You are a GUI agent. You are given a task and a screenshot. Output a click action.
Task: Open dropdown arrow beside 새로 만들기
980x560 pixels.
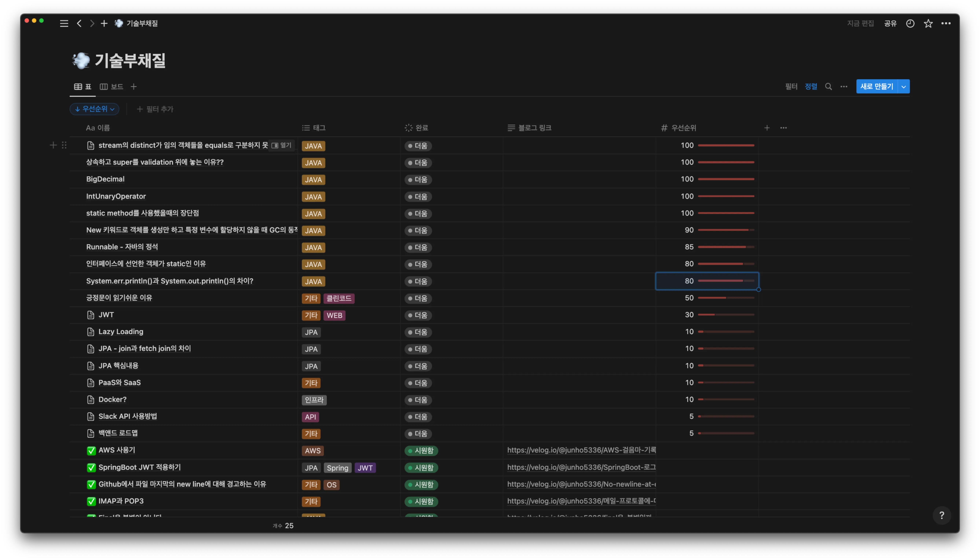point(904,87)
